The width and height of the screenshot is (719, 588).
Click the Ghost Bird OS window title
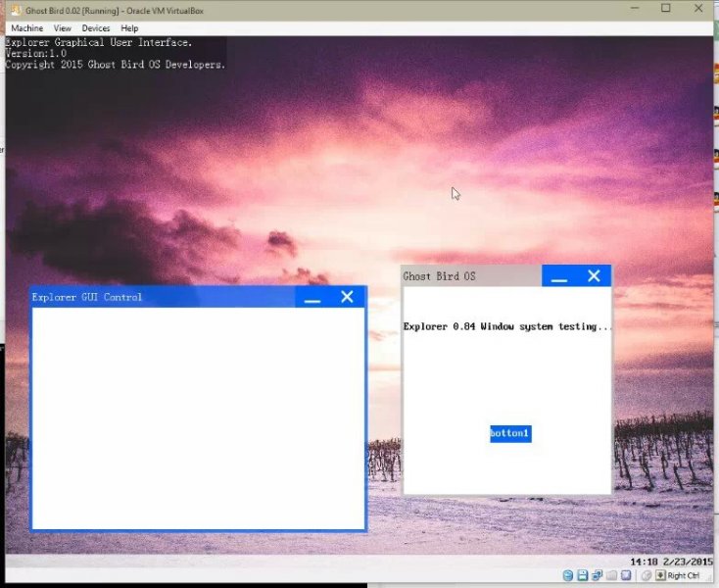pos(439,276)
